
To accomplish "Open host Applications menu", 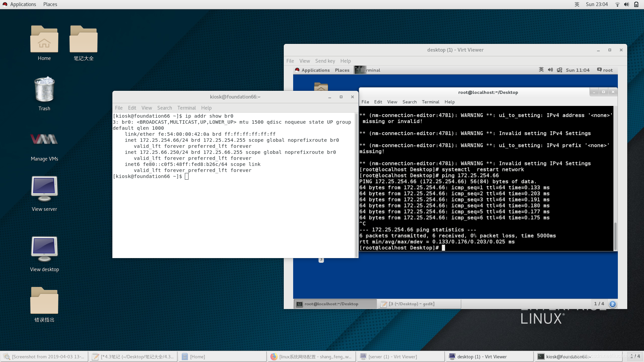I will pyautogui.click(x=23, y=4).
